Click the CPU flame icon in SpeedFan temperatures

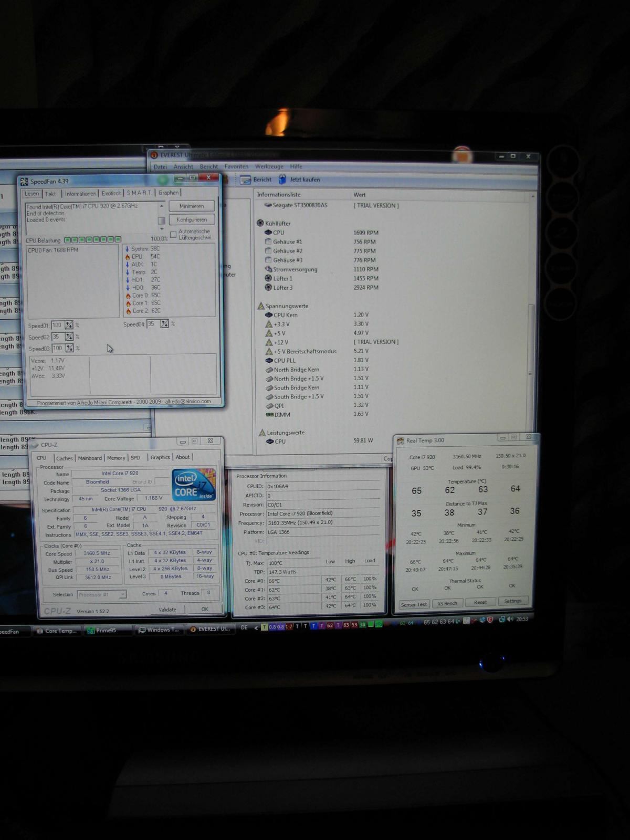[127, 257]
